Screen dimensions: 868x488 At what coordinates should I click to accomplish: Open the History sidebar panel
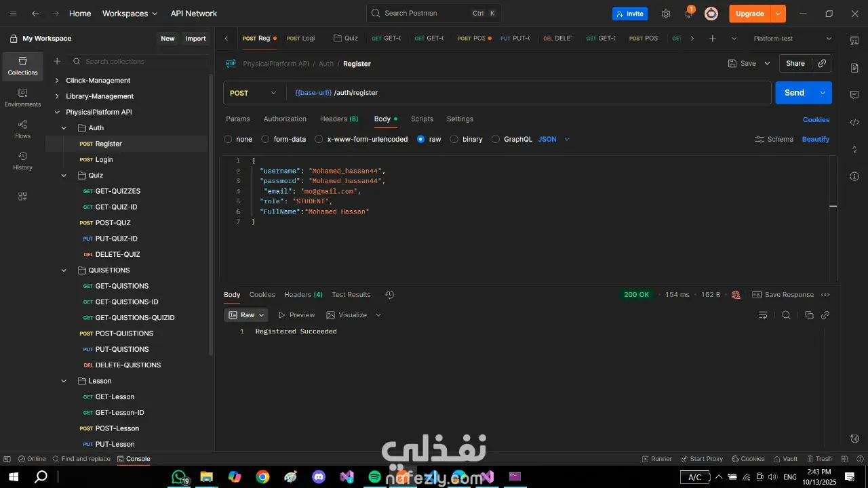click(23, 161)
